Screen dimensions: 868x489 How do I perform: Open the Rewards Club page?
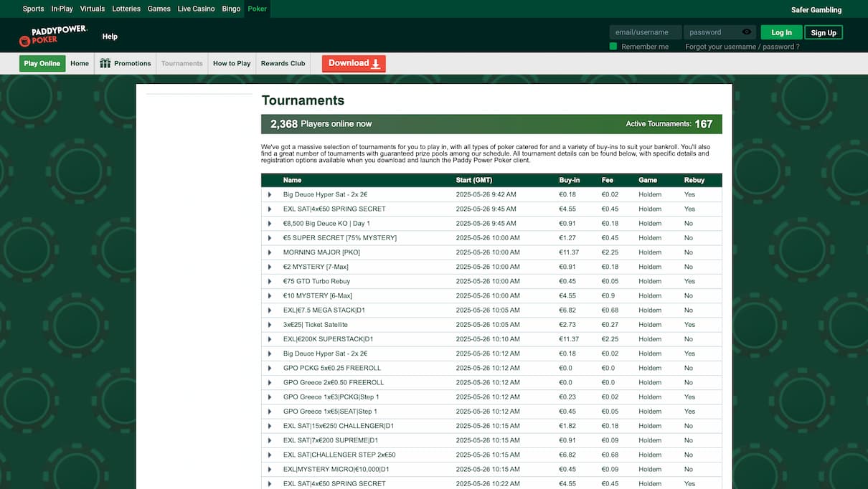(x=283, y=63)
